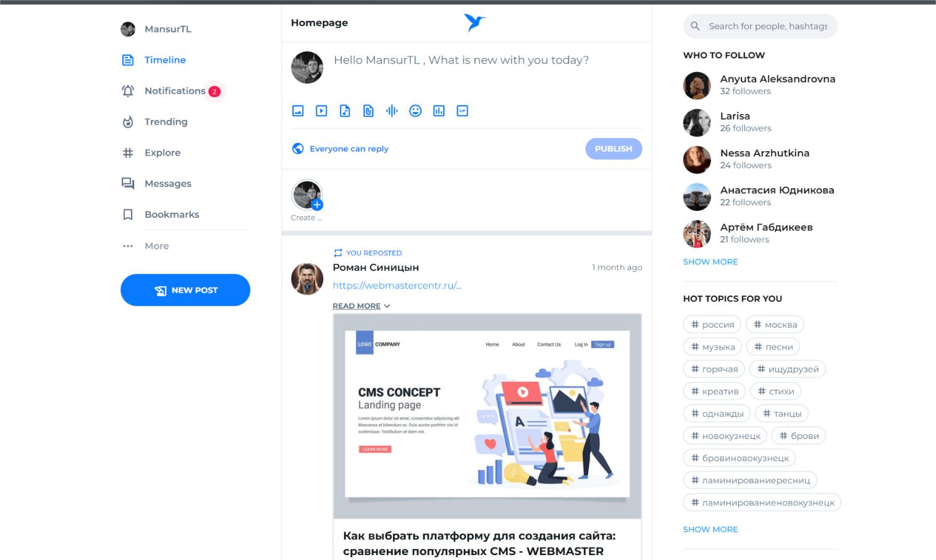Image resolution: width=936 pixels, height=560 pixels.
Task: Open the #москва hashtag
Action: pos(775,325)
